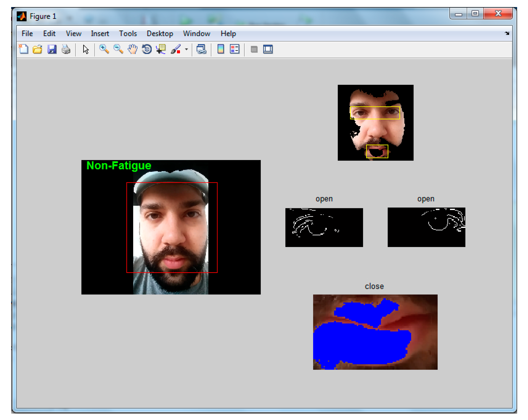Image resolution: width=528 pixels, height=420 pixels.
Task: Save the figure with floppy icon
Action: [52, 49]
